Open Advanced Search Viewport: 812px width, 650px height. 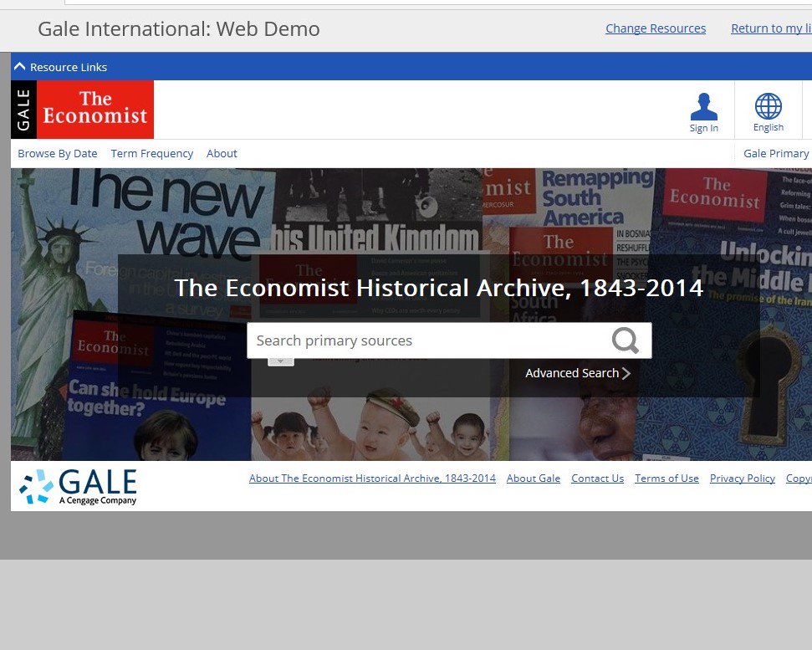[578, 373]
